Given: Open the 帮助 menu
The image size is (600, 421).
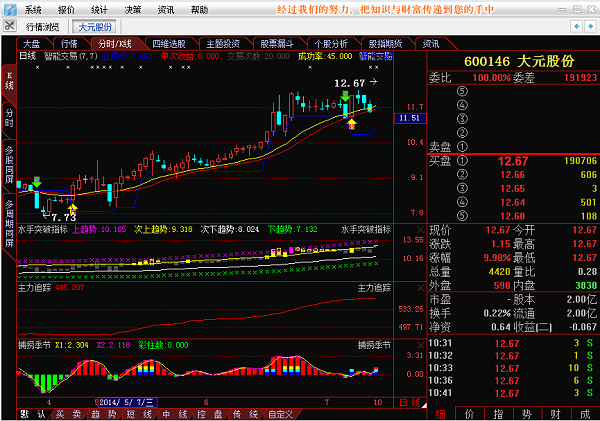Looking at the screenshot, I should [199, 9].
